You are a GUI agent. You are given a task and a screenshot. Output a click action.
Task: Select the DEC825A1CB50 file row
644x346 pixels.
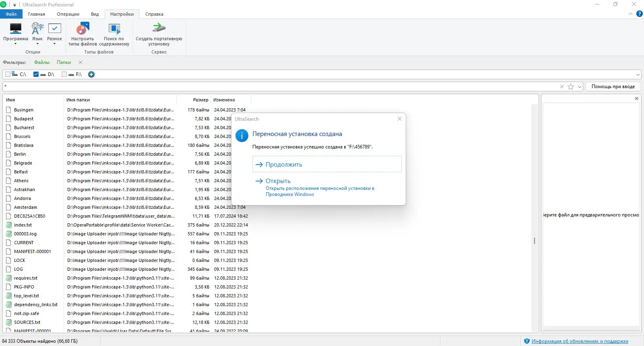tap(127, 216)
